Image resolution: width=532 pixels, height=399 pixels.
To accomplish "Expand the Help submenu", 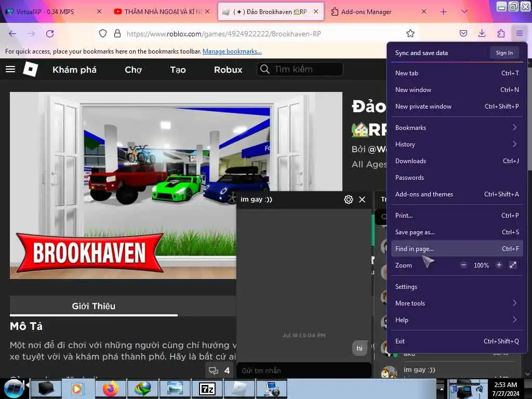I will click(457, 320).
